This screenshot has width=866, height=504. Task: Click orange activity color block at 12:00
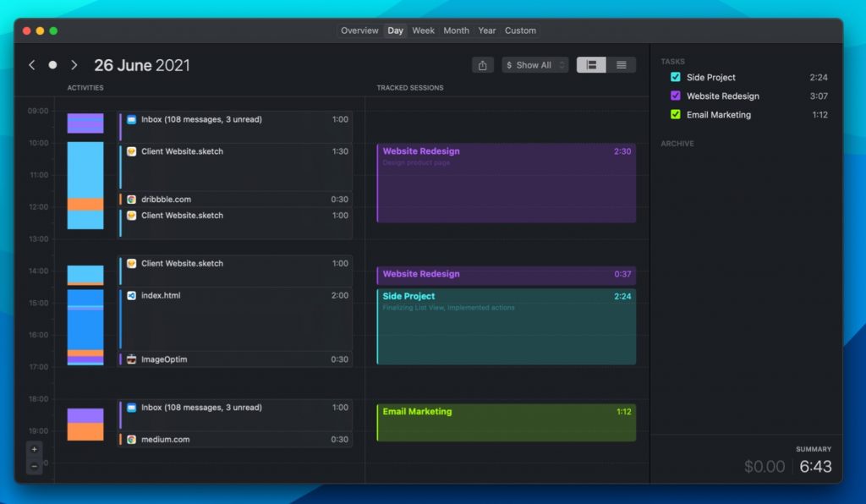(85, 205)
